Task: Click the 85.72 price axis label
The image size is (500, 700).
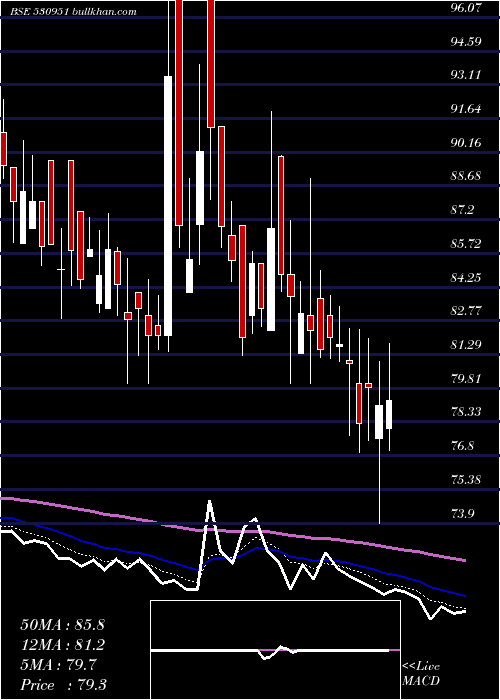Action: tap(466, 244)
